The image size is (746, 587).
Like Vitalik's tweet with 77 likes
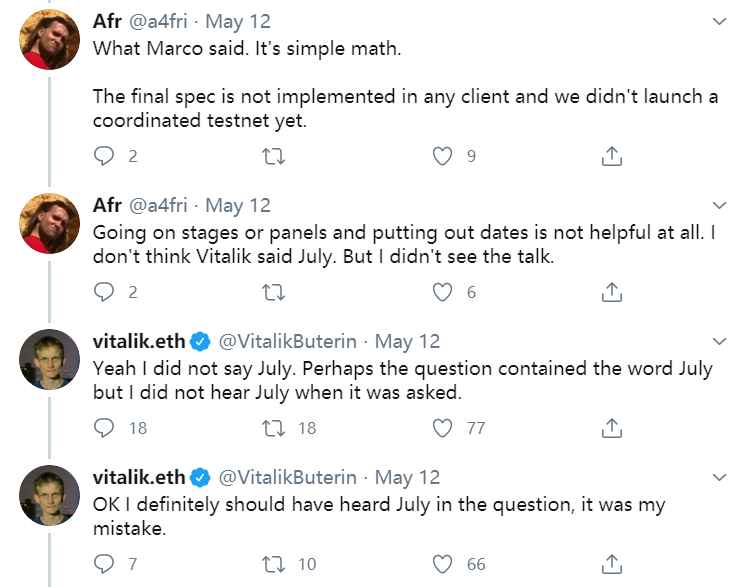point(443,428)
